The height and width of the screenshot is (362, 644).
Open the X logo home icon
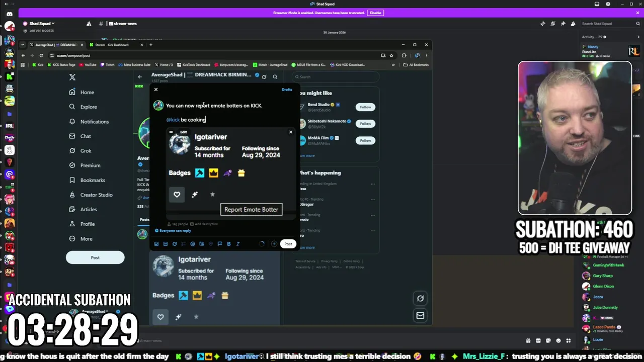tap(72, 77)
